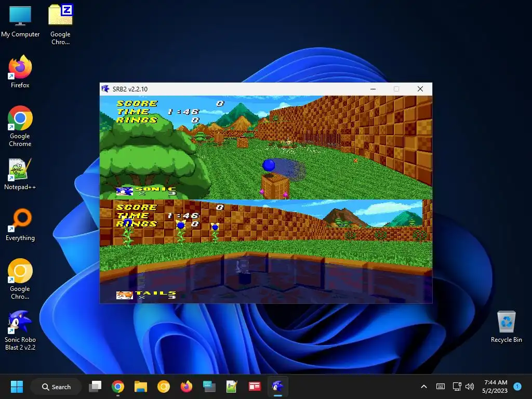Click the SRB2 window title bar icon

click(x=105, y=89)
